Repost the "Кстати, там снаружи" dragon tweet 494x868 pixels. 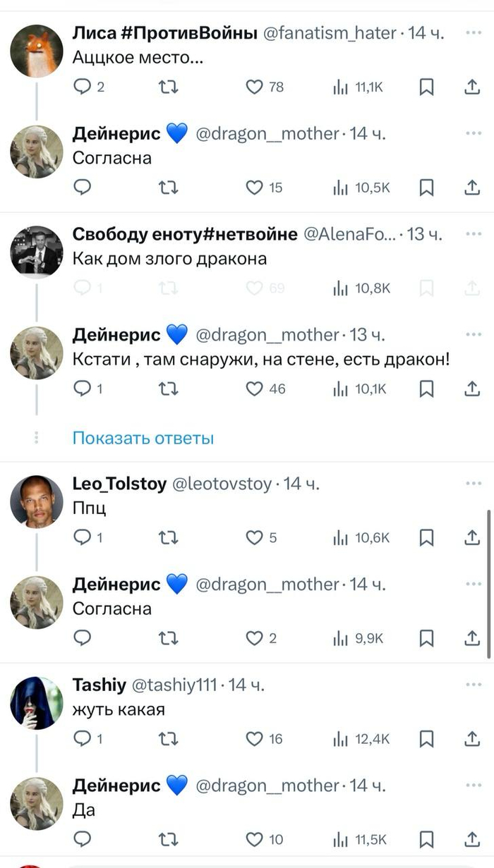169,389
